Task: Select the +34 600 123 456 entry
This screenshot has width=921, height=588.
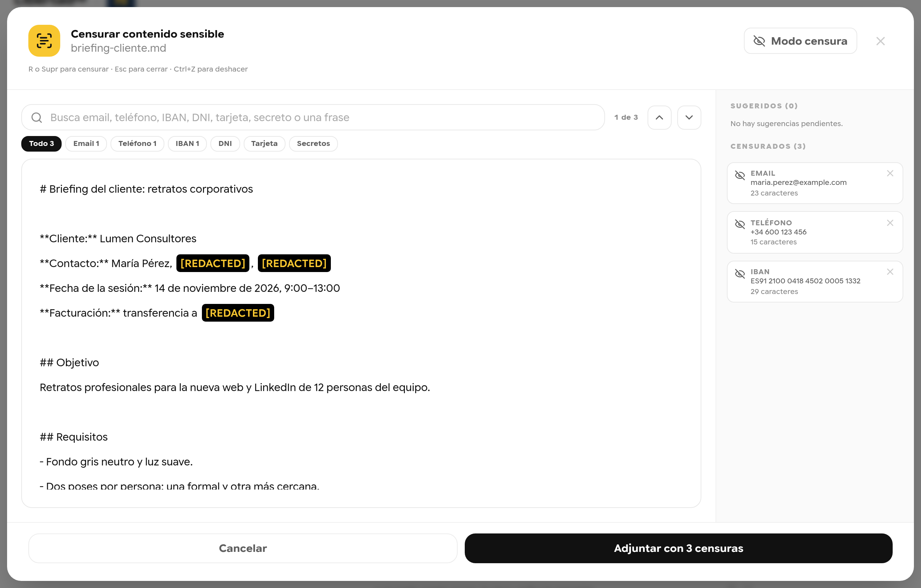Action: (x=815, y=232)
